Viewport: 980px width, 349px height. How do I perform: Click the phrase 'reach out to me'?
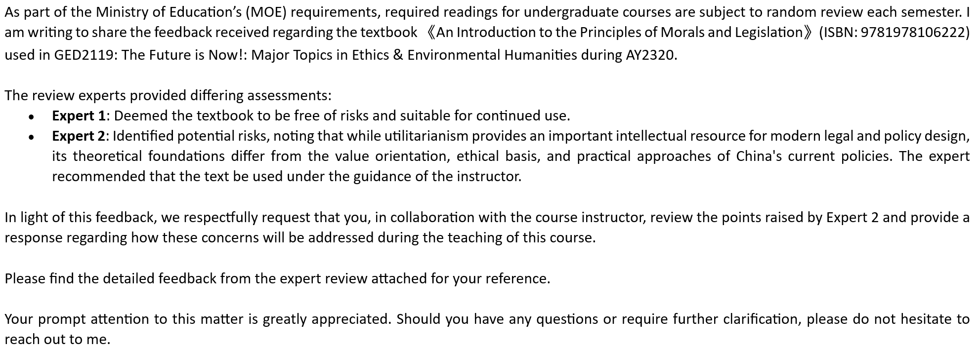56,340
